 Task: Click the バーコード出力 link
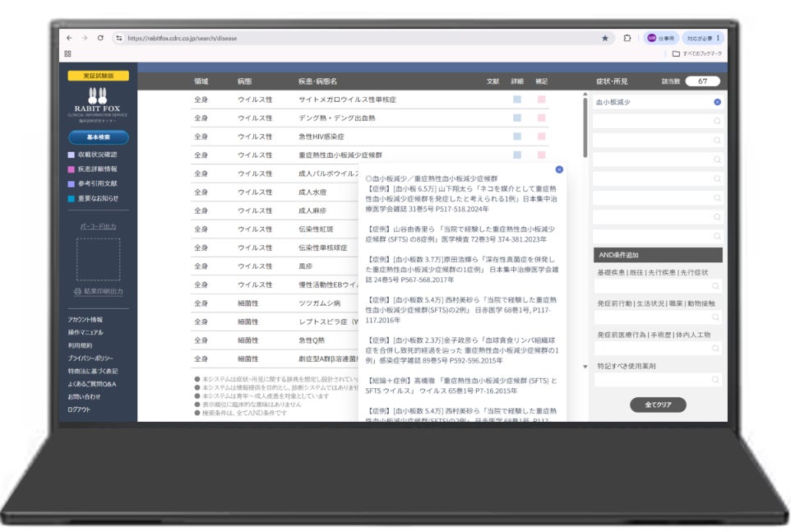click(99, 226)
